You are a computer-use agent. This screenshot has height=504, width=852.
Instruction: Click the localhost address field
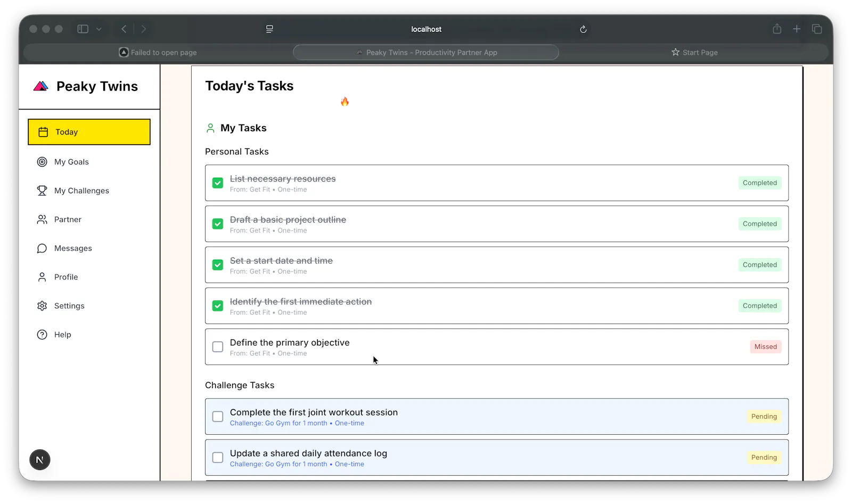coord(426,29)
